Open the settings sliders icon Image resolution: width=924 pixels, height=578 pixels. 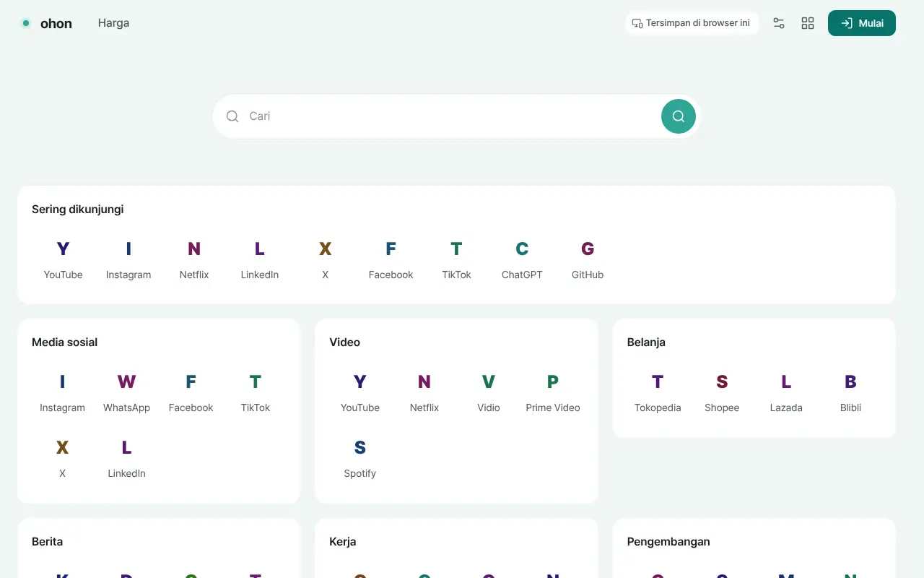[x=779, y=23]
